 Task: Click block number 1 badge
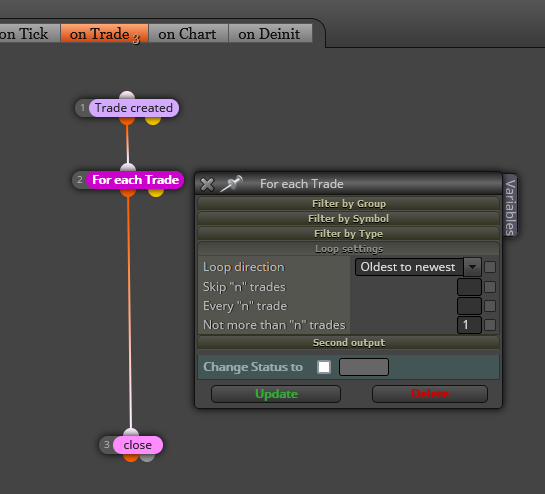coord(83,108)
